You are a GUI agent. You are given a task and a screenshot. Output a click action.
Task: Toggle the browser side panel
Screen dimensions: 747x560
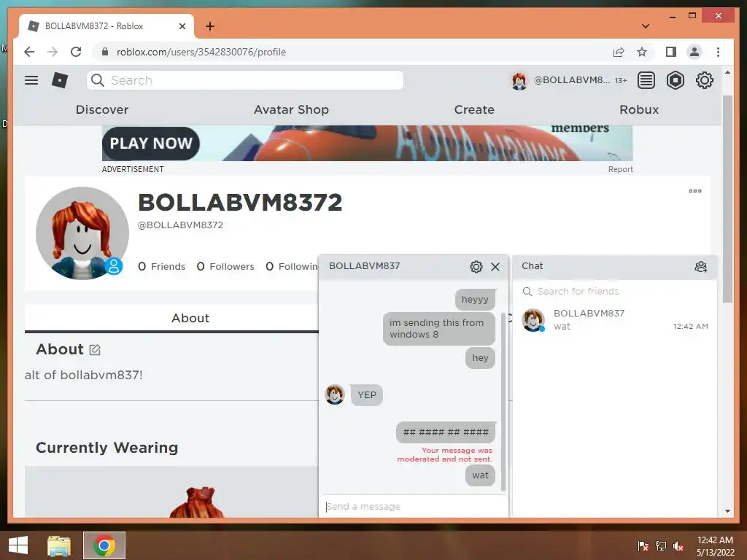[671, 52]
